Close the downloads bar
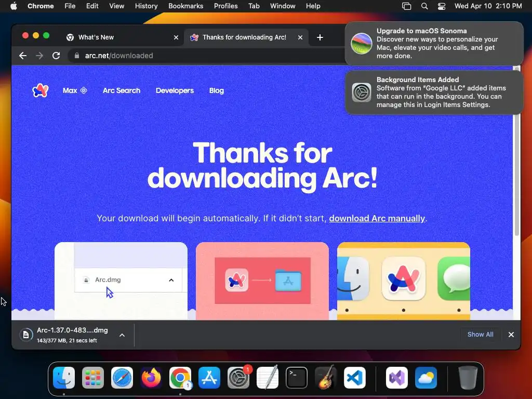 (x=511, y=335)
